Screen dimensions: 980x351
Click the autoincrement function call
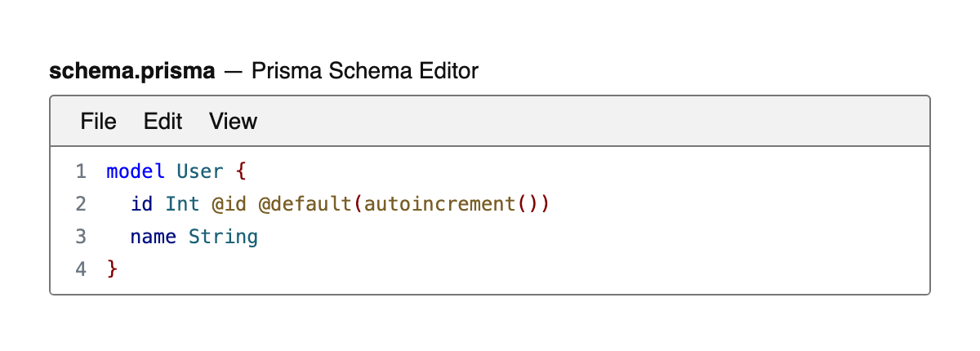439,204
